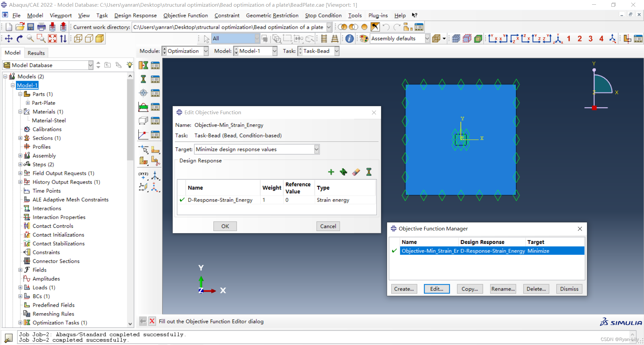This screenshot has height=345, width=644.
Task: Open the Task dropdown showing Task-Bead
Action: (x=337, y=51)
